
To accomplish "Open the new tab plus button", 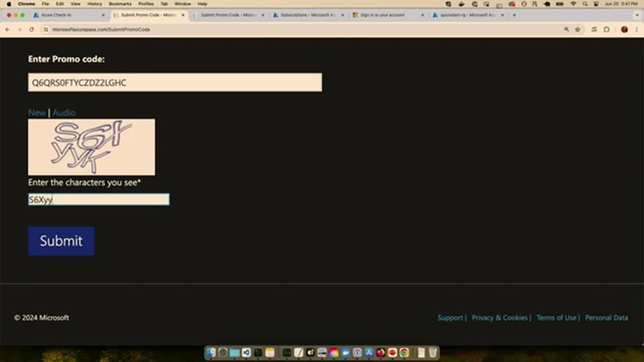I will tap(514, 15).
